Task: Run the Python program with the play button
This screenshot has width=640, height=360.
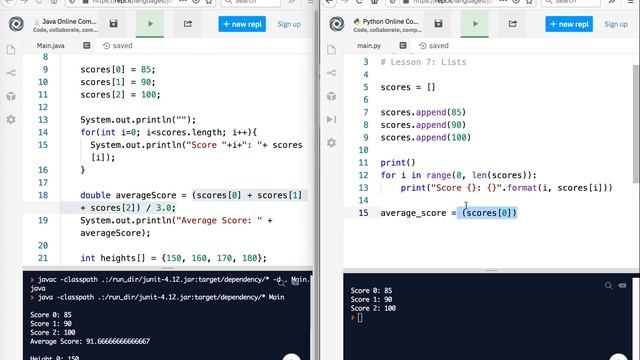Action: tap(475, 24)
